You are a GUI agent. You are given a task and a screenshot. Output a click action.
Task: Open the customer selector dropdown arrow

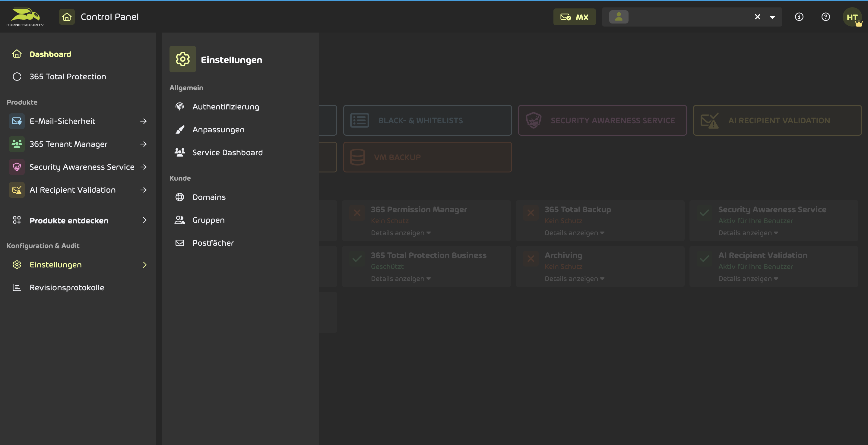click(x=772, y=17)
